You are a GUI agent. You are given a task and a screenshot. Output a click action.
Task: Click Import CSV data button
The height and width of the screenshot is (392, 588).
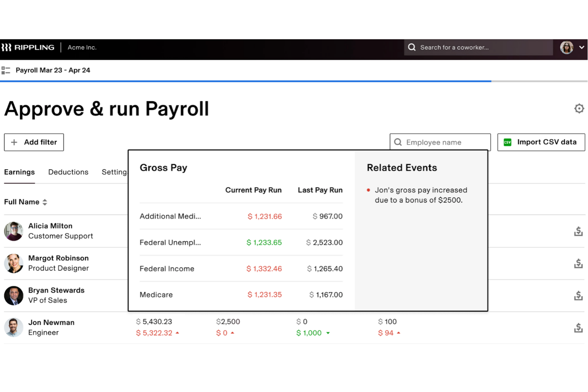541,142
